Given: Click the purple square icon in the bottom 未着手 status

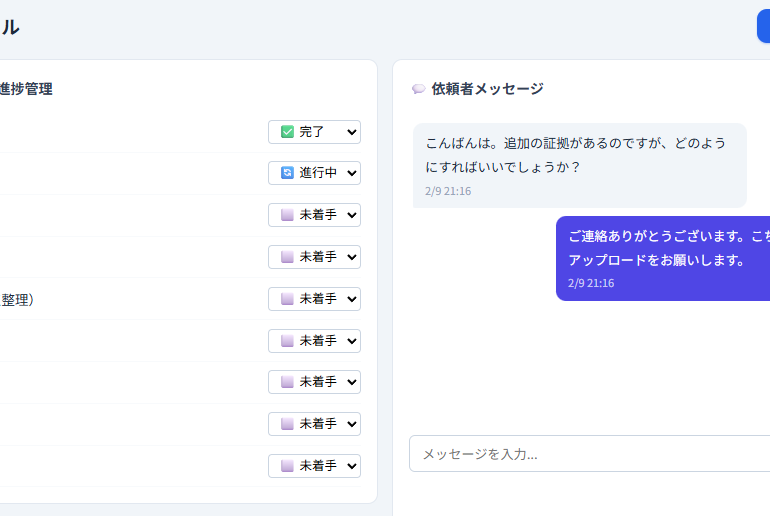Looking at the screenshot, I should click(287, 466).
